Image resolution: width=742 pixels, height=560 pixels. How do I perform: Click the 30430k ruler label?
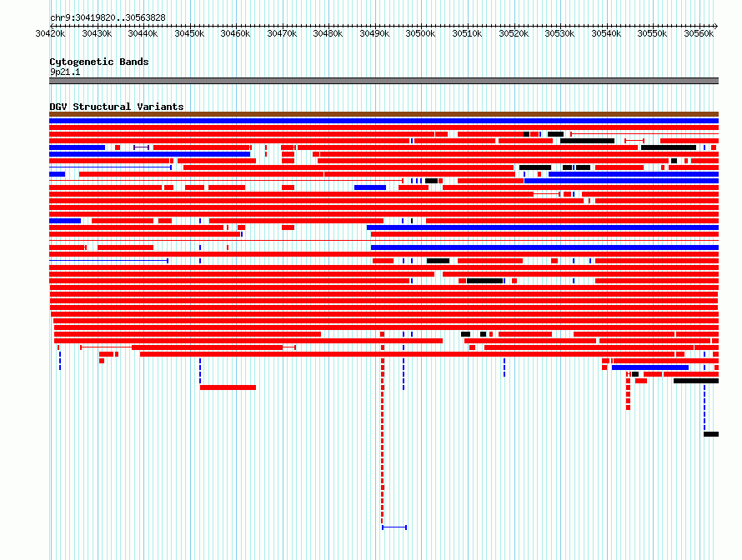click(97, 33)
